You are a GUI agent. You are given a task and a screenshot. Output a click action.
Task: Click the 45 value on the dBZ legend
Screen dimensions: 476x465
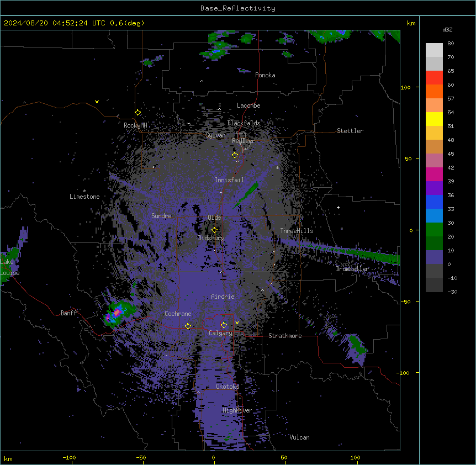(451, 154)
